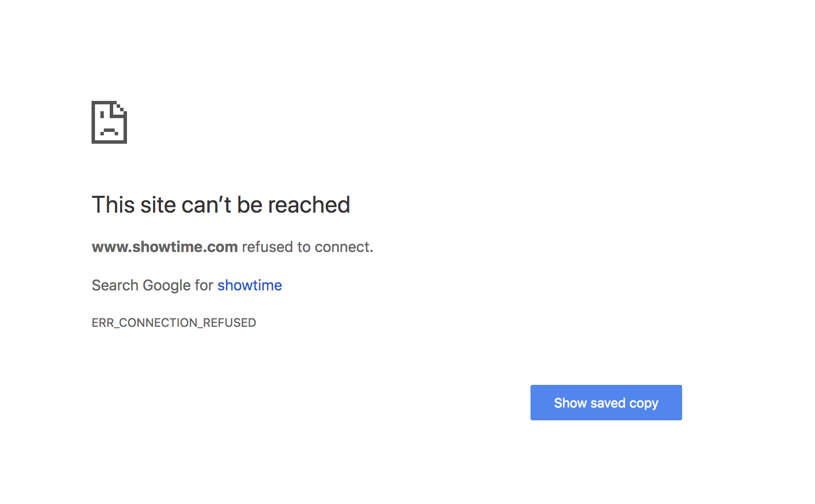Click the bold www.showtime.com hostname
The height and width of the screenshot is (504, 815).
point(165,247)
